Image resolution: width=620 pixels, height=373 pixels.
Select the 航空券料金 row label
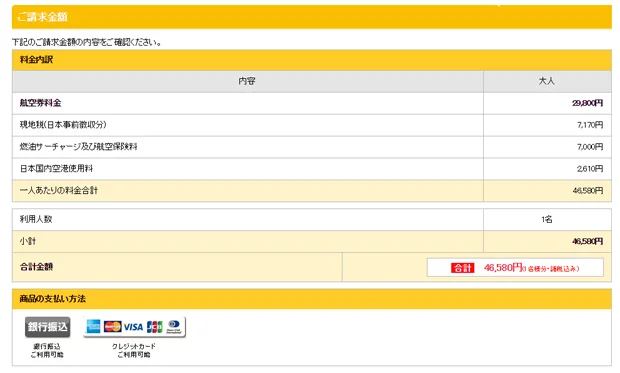point(41,103)
